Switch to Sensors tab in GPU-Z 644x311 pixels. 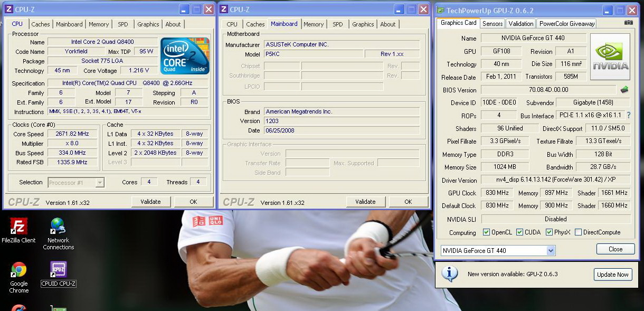coord(493,24)
